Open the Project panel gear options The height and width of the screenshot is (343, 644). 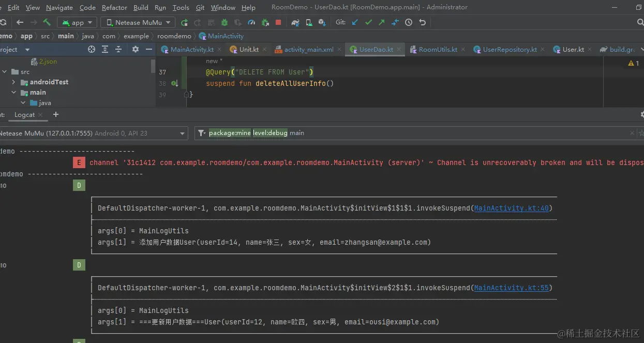[x=136, y=49]
